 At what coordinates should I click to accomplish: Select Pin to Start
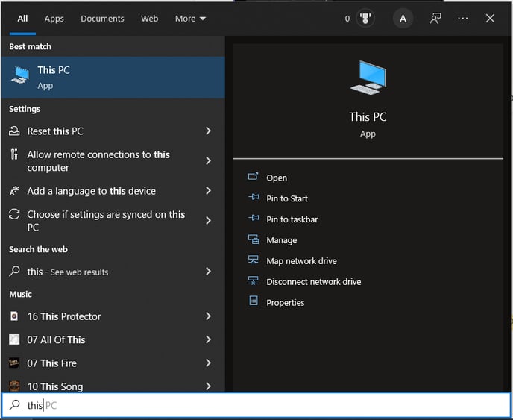(287, 198)
